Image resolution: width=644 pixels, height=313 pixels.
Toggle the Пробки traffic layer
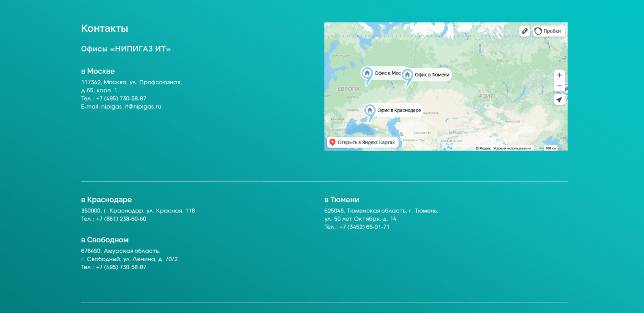pyautogui.click(x=548, y=31)
